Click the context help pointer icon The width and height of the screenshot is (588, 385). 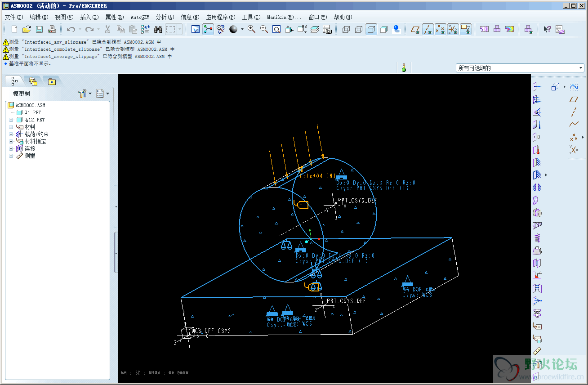(547, 29)
